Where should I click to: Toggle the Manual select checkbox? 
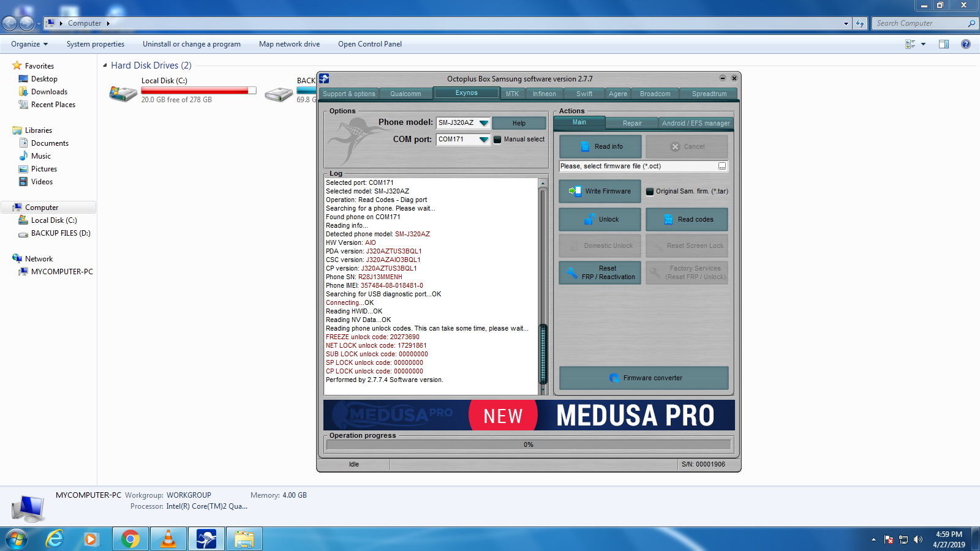click(497, 140)
